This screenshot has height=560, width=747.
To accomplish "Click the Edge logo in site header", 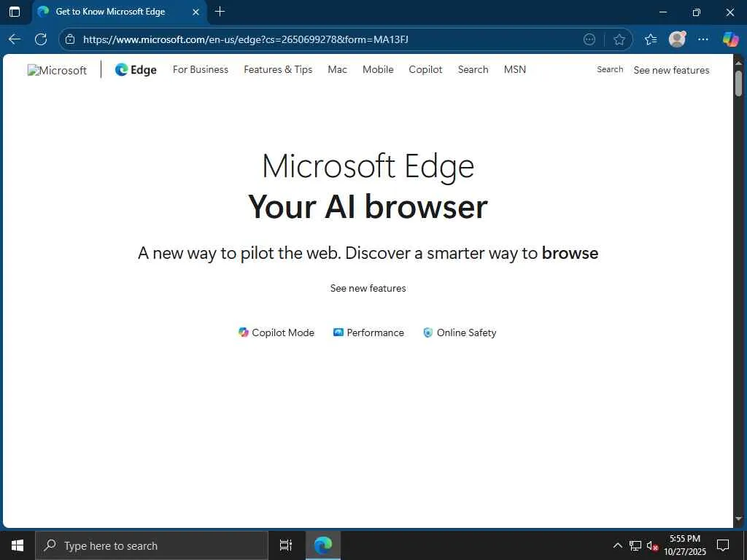I will [136, 69].
